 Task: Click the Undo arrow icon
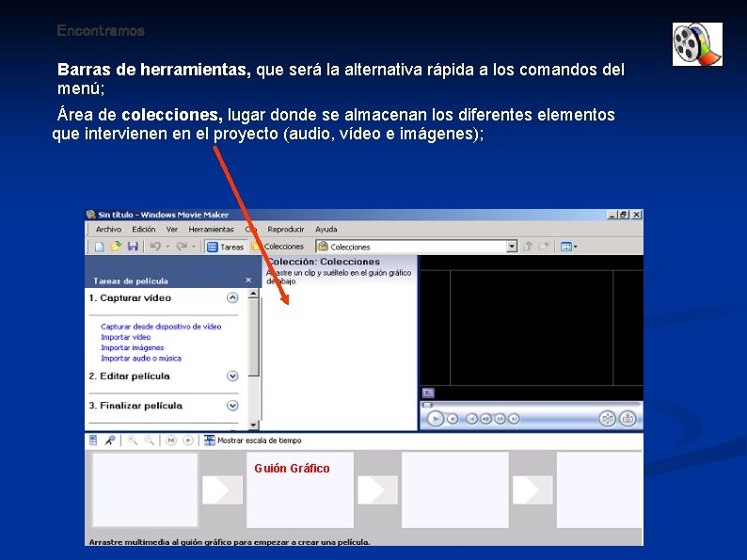(x=155, y=247)
